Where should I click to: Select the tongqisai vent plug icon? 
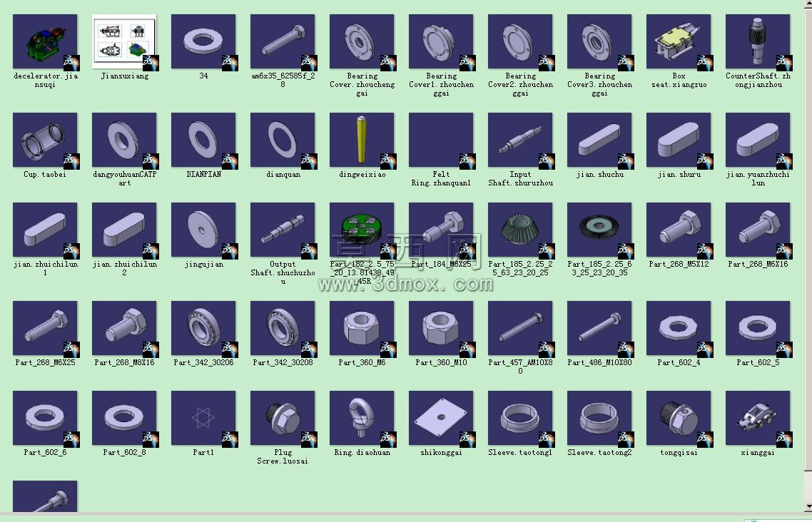click(679, 418)
